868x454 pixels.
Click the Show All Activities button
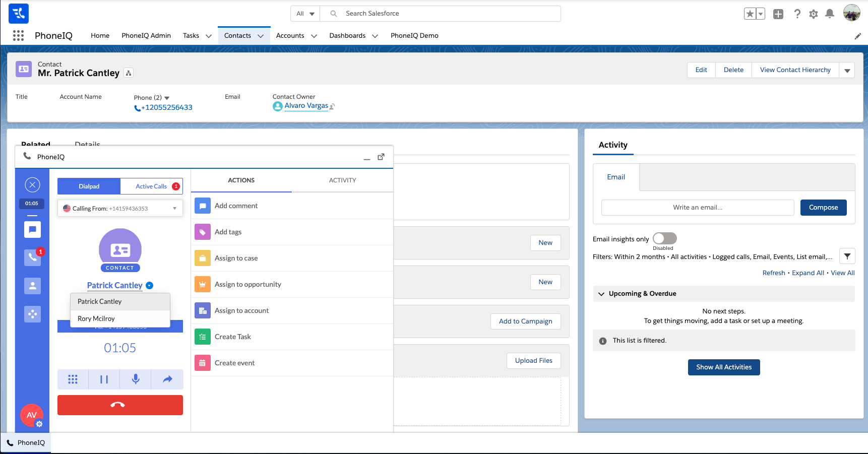click(723, 367)
